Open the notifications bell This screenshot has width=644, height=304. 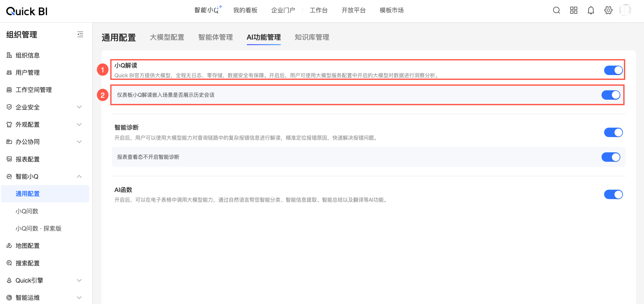click(591, 10)
